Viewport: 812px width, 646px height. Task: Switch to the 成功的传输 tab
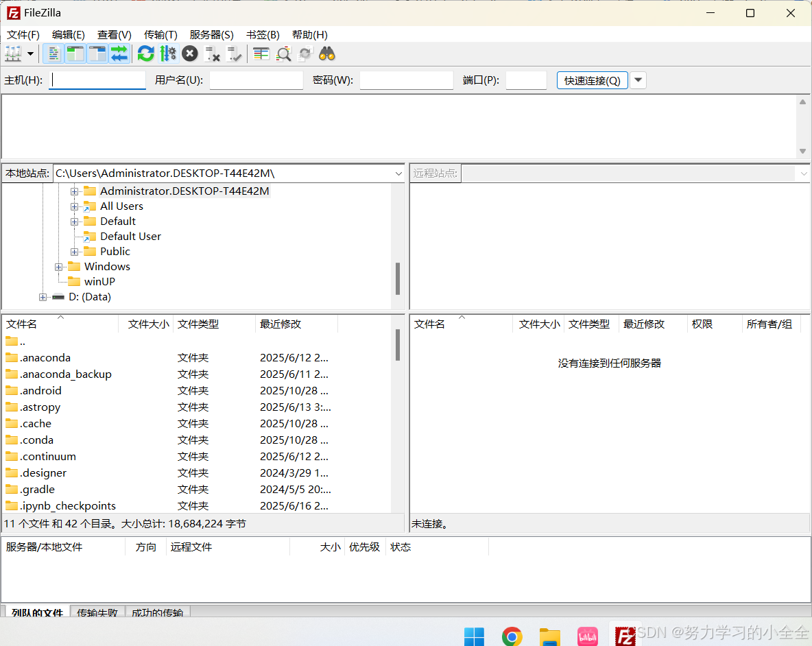pos(158,612)
